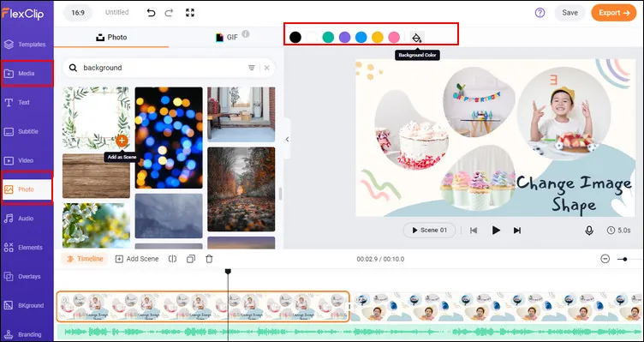Select the first scene clip in timeline
The height and width of the screenshot is (342, 644).
(x=203, y=307)
